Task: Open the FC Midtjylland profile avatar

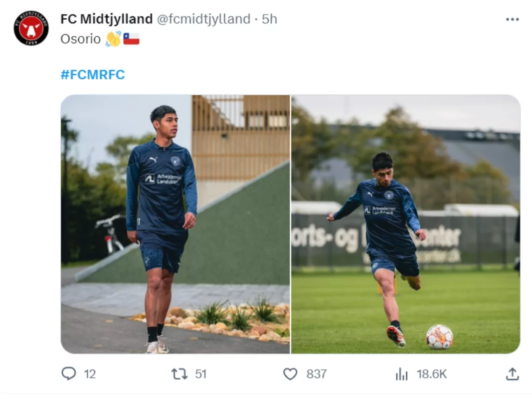Action: point(31,28)
